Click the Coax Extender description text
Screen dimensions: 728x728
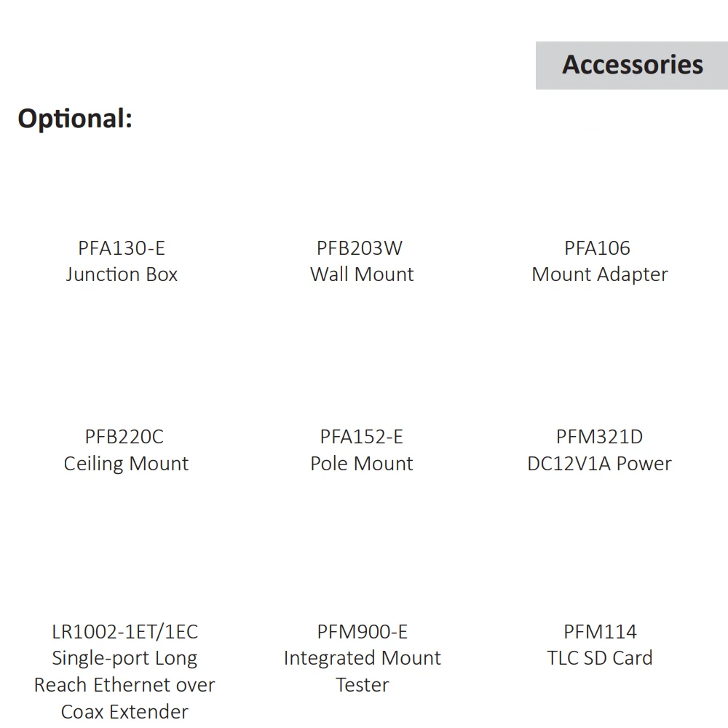(x=124, y=711)
